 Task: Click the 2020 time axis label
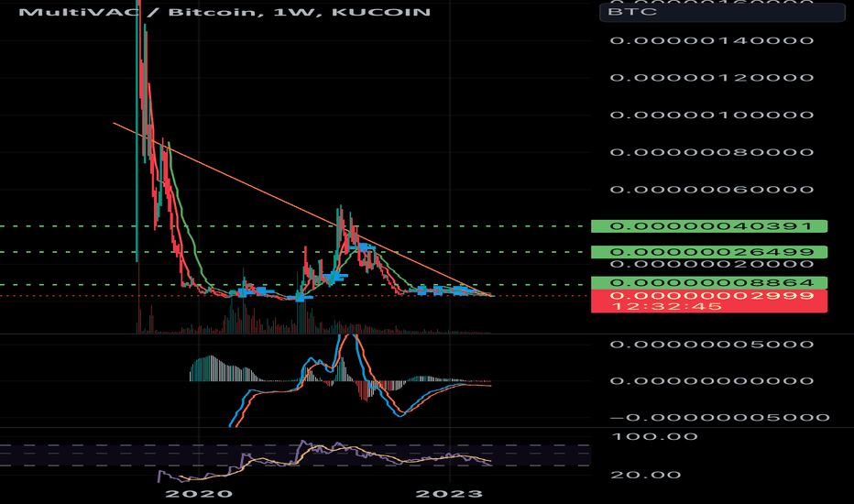click(x=199, y=494)
